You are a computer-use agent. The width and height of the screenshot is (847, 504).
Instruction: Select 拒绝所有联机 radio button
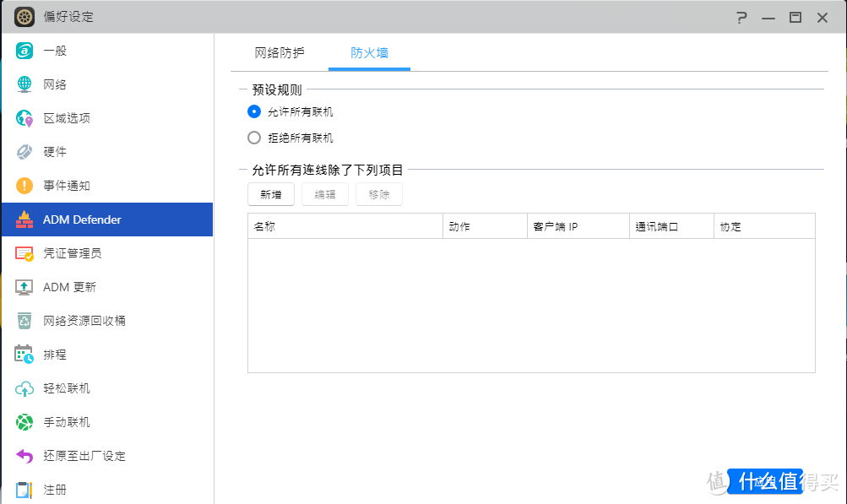point(254,138)
